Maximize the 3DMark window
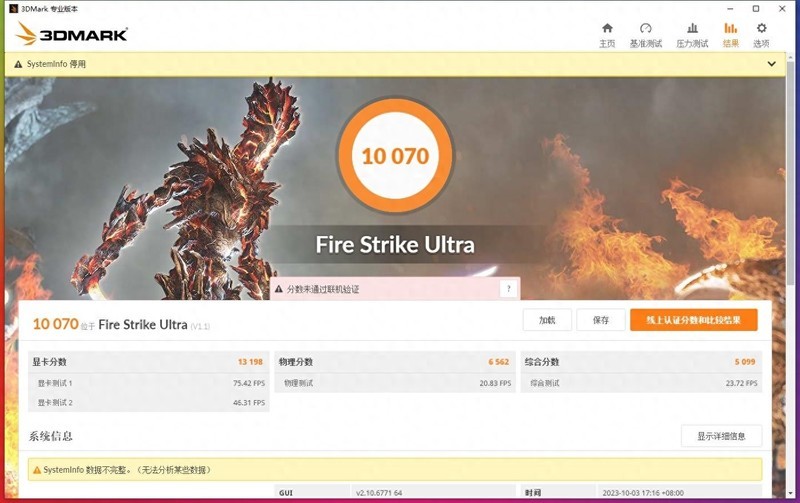 point(756,9)
